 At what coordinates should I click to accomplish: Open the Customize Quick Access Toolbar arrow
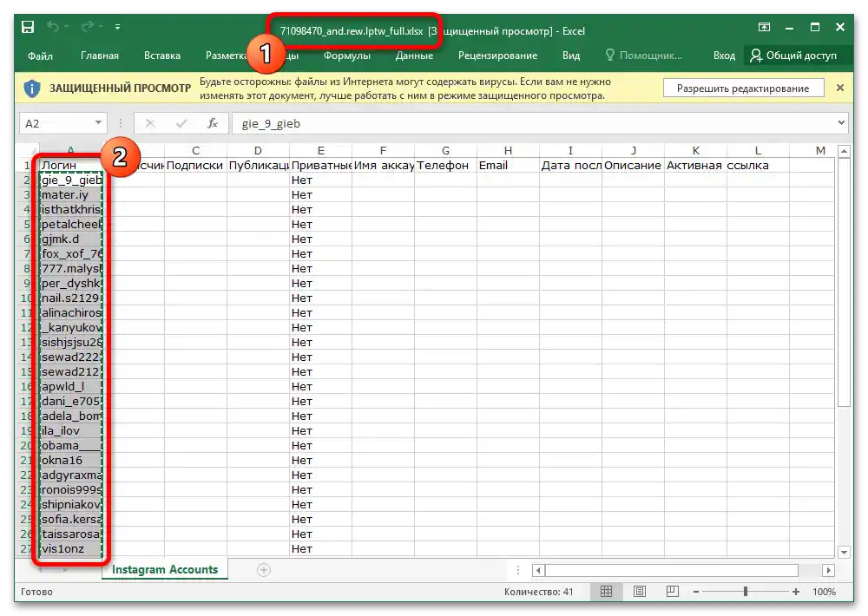(117, 27)
